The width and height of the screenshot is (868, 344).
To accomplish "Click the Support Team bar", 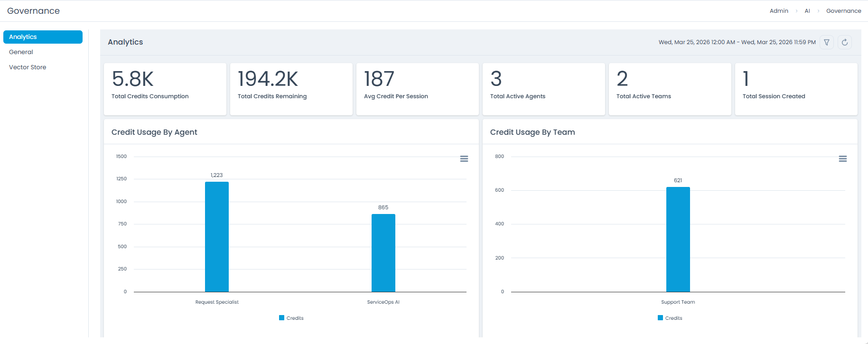I will coord(678,240).
